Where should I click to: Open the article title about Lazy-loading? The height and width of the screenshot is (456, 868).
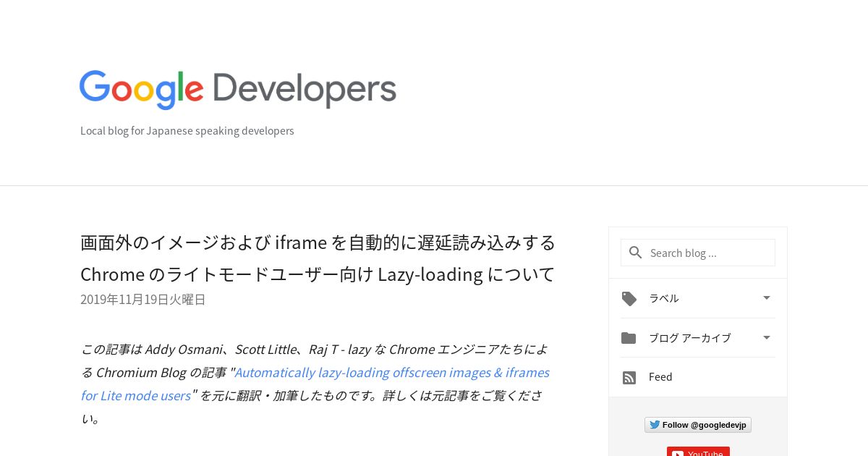pyautogui.click(x=318, y=258)
